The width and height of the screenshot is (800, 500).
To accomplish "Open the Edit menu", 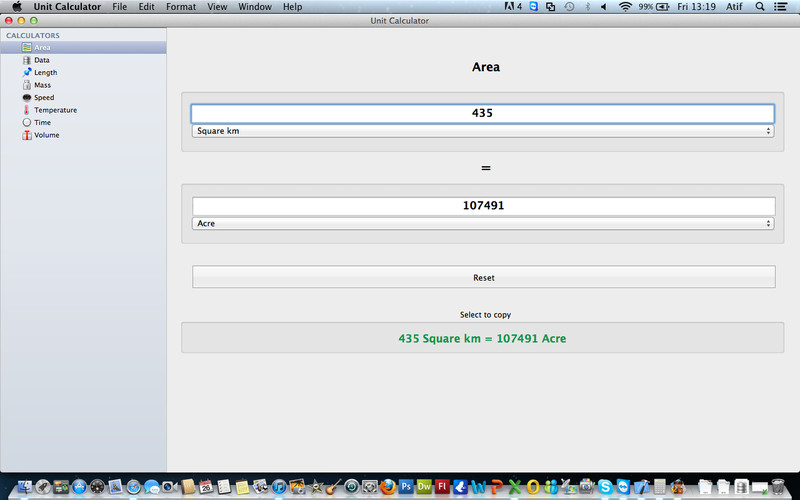I will pyautogui.click(x=146, y=7).
